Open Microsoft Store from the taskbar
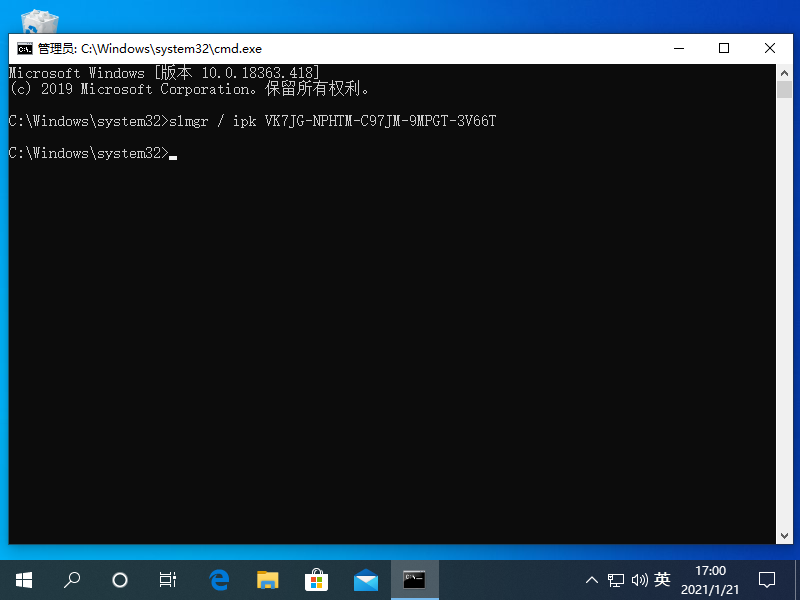Image resolution: width=800 pixels, height=600 pixels. (x=316, y=579)
